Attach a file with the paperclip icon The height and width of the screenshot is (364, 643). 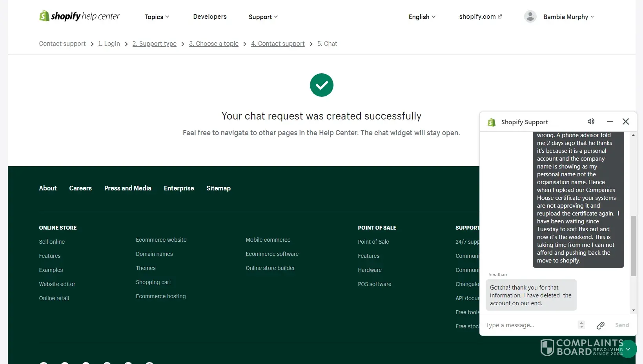pyautogui.click(x=600, y=325)
